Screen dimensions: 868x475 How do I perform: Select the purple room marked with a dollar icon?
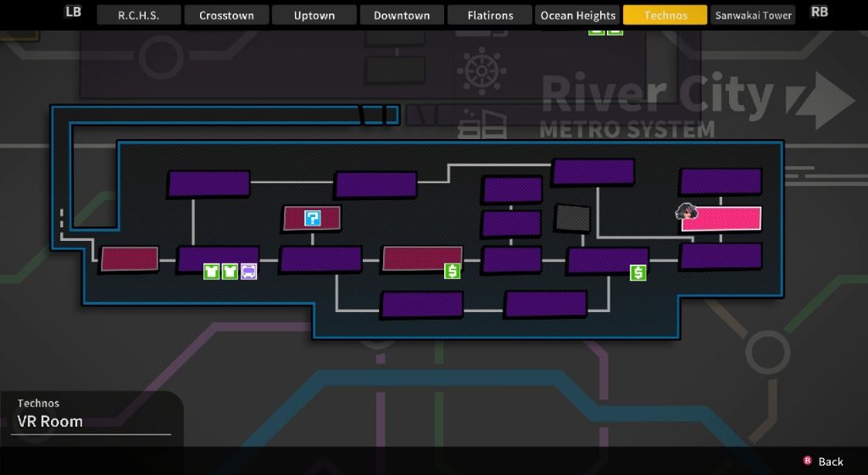[608, 260]
